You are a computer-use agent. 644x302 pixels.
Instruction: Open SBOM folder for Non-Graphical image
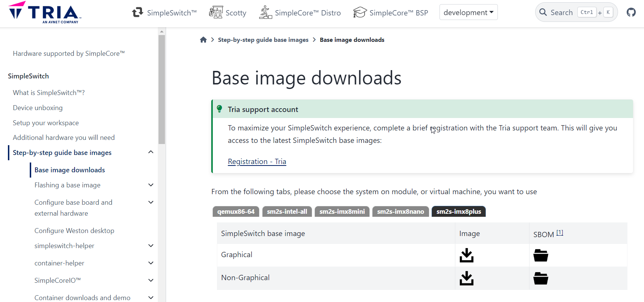coord(541,278)
